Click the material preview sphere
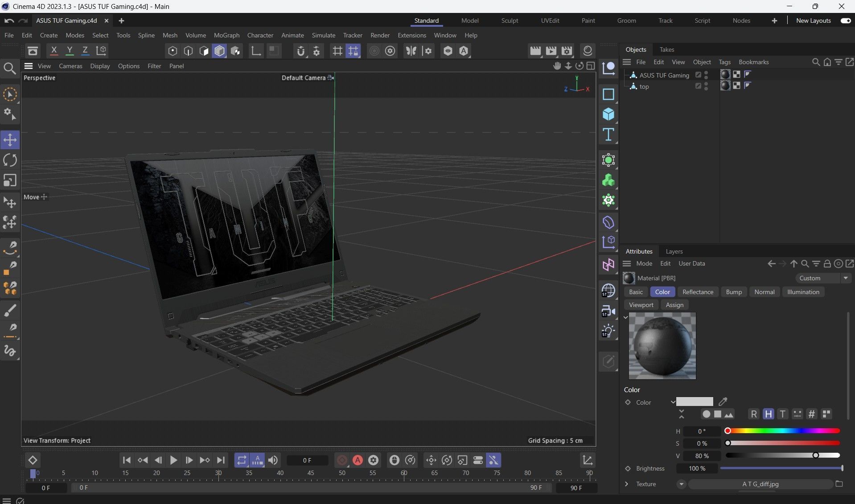Viewport: 855px width, 504px height. pos(662,346)
